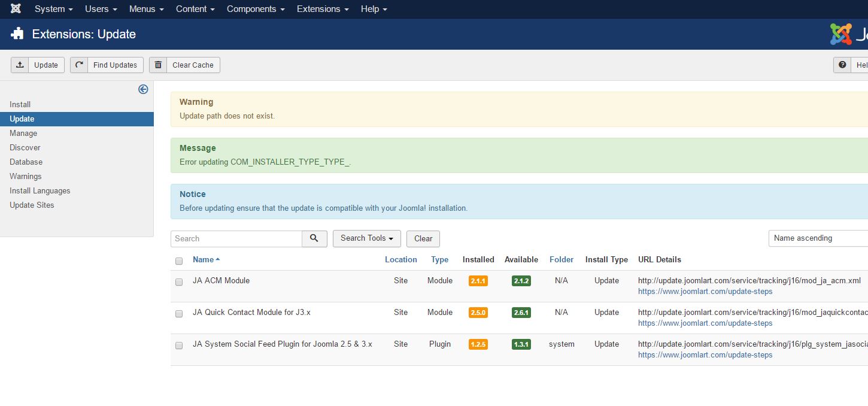This screenshot has height=406, width=868.
Task: Select JA Quick Contact Module checkbox
Action: [x=179, y=314]
